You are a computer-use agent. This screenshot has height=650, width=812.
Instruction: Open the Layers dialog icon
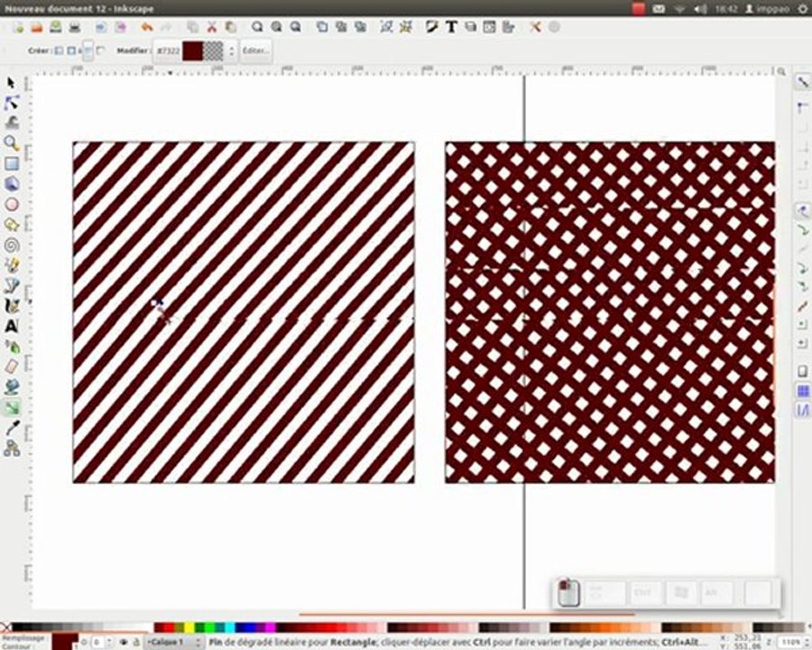pos(470,27)
